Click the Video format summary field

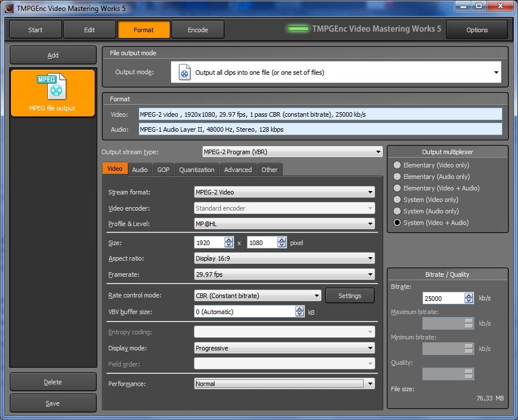321,114
